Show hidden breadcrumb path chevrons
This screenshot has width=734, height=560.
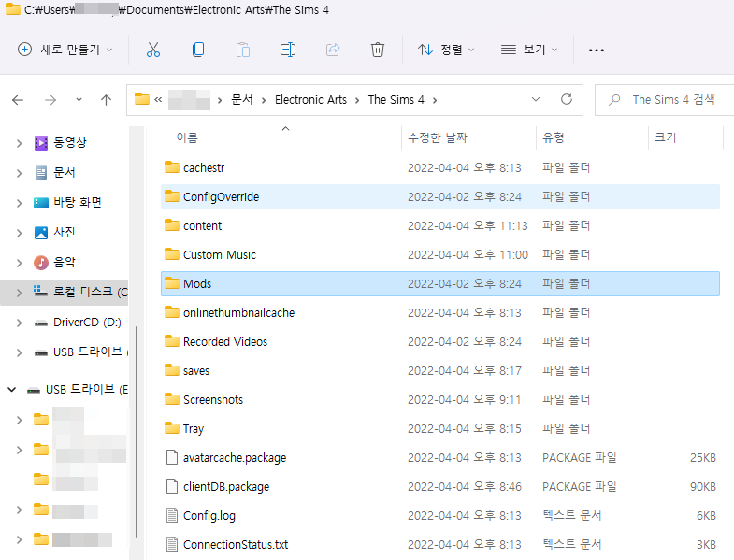[158, 99]
